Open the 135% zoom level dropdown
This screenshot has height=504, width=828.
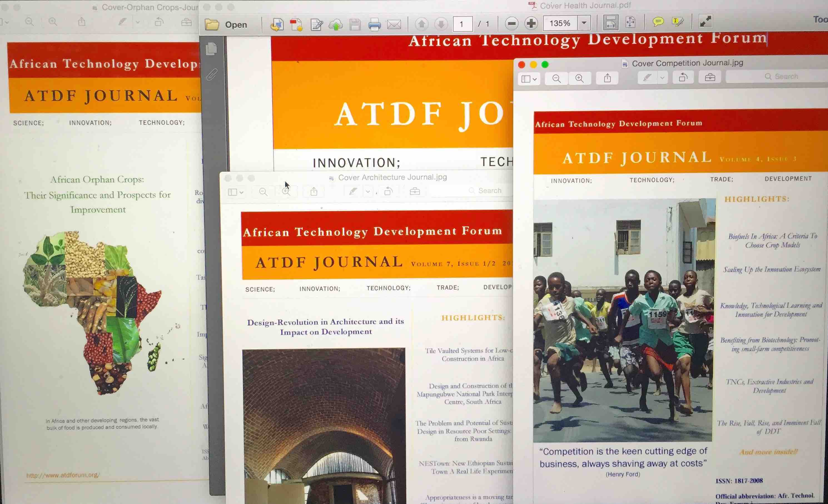(x=584, y=23)
